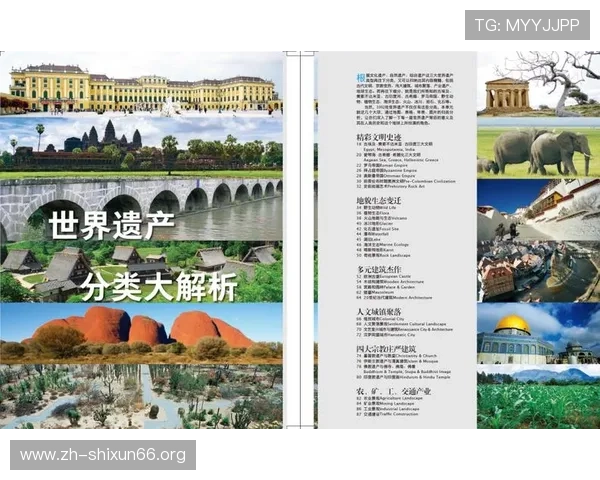Screen dimensions: 600x480
Task: Click the Agriculture Landscape entry
Action: 390,398
